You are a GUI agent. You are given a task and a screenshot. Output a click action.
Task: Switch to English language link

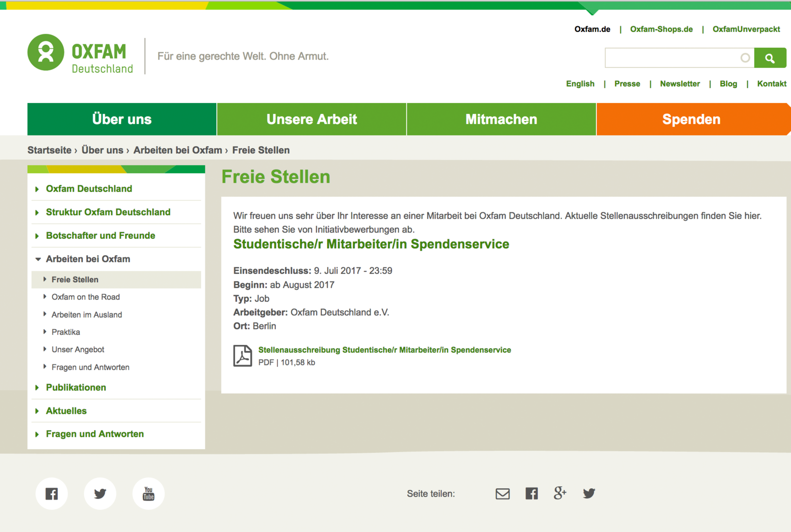(x=580, y=84)
